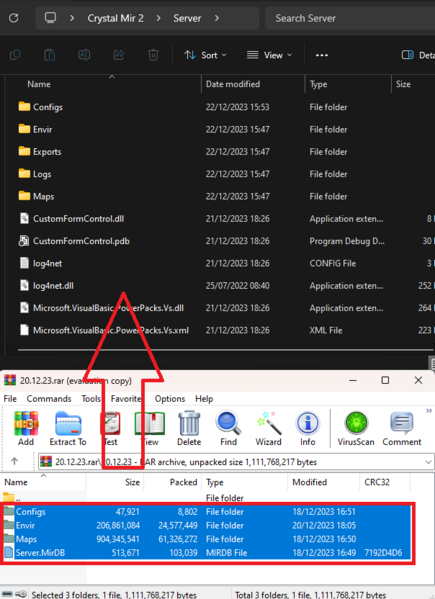
Task: Sort Explorer list by Type column
Action: tap(318, 84)
